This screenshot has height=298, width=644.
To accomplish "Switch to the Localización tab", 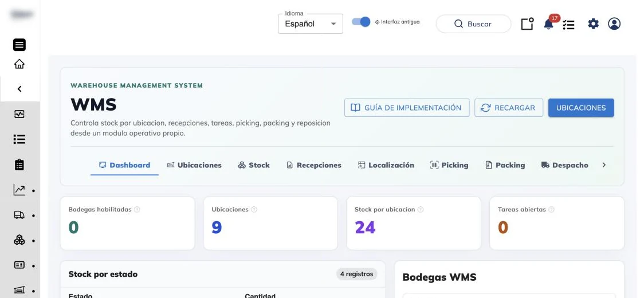I will pos(386,165).
